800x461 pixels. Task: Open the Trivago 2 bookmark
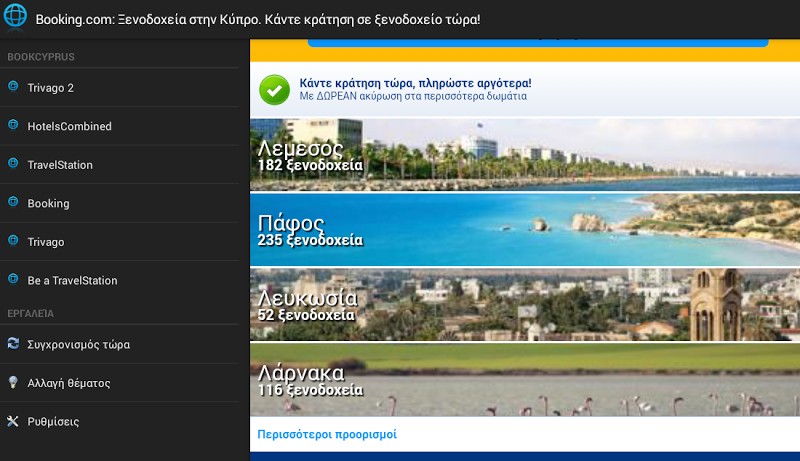tap(119, 87)
